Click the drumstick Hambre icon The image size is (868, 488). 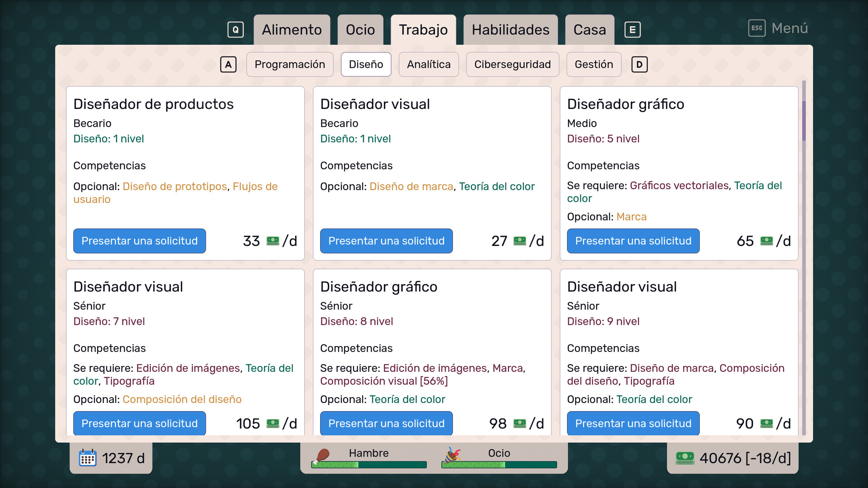tap(322, 455)
